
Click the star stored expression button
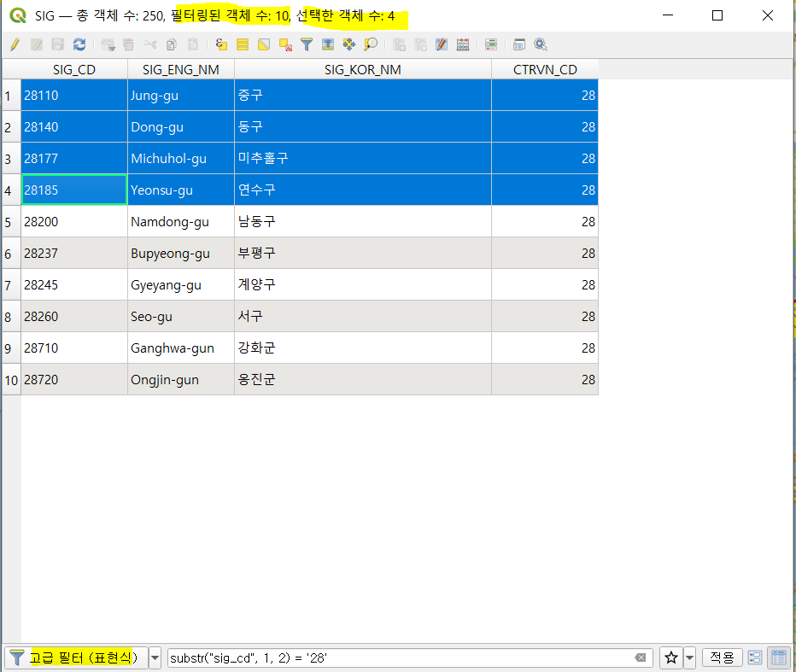click(671, 657)
